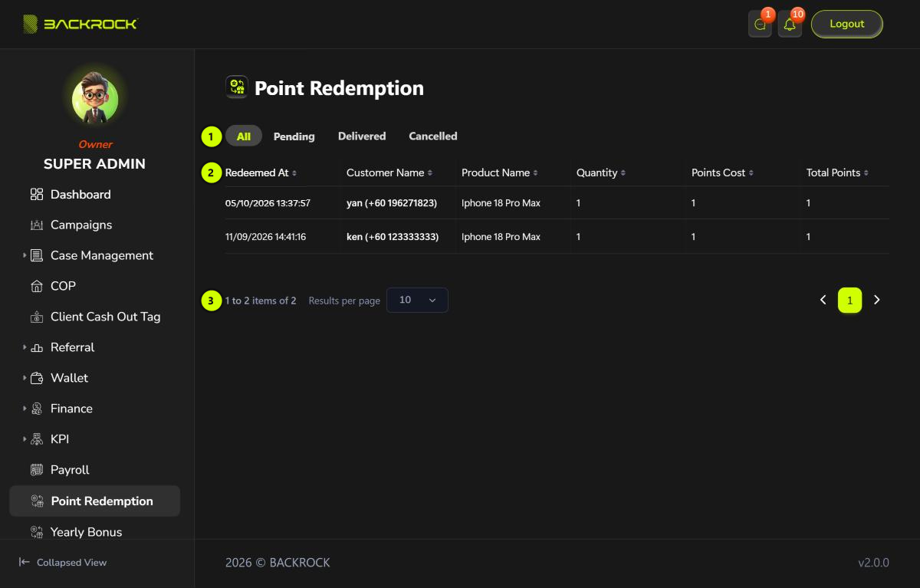Click customer ken (+60 123333333)
This screenshot has height=588, width=920.
(393, 237)
